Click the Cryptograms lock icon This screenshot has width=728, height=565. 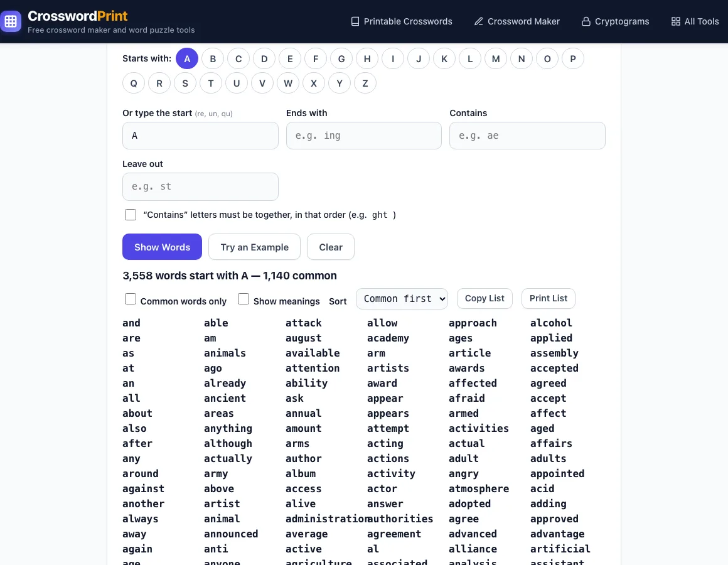586,21
